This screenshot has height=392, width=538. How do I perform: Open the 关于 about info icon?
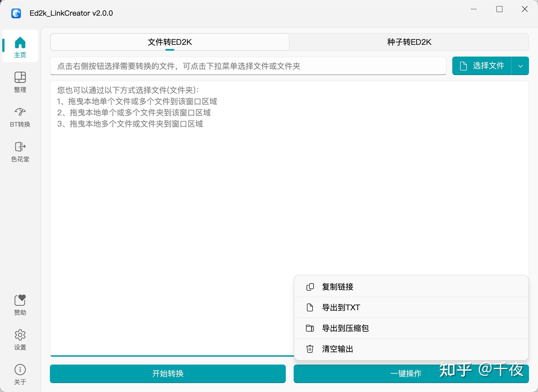[20, 374]
